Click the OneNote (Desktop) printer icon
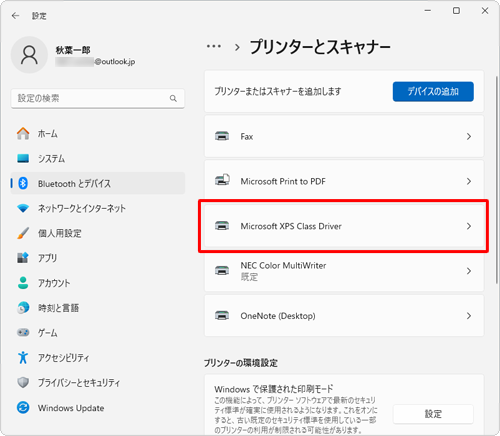 pos(222,315)
